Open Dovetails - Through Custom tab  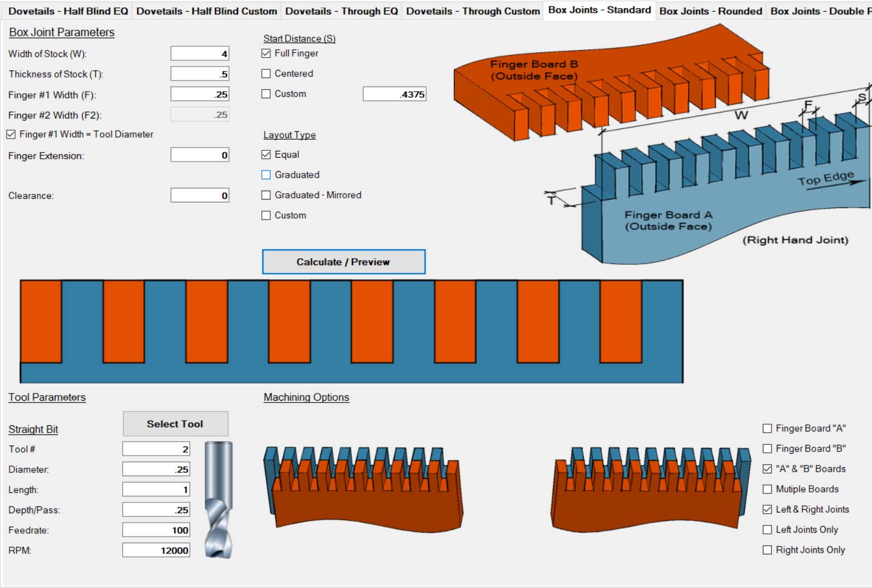point(473,11)
